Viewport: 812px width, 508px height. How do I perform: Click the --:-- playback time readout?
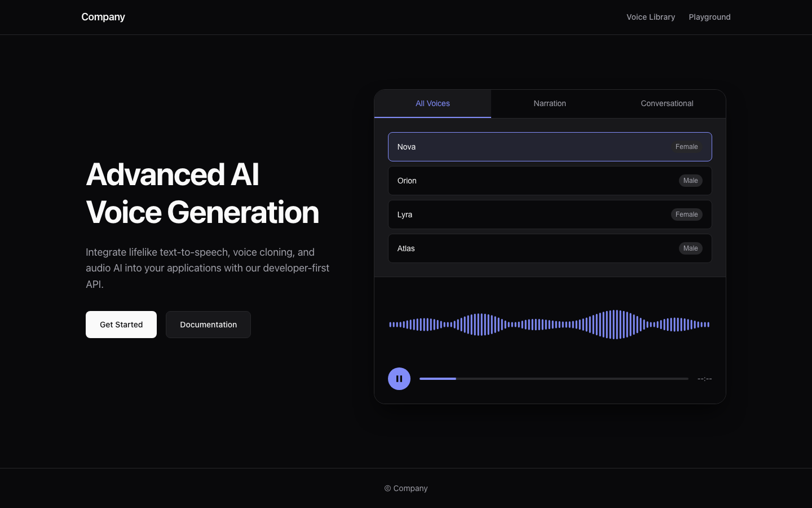[x=705, y=379]
